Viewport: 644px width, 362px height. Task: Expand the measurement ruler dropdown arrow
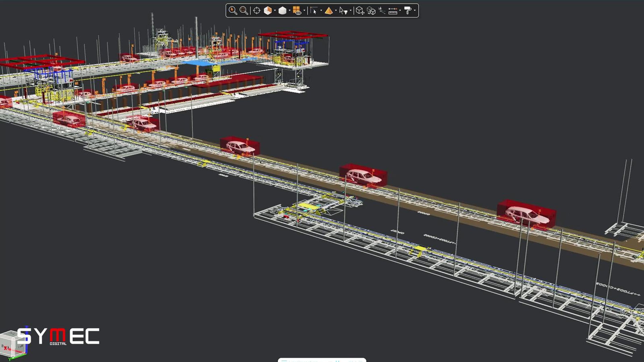400,11
